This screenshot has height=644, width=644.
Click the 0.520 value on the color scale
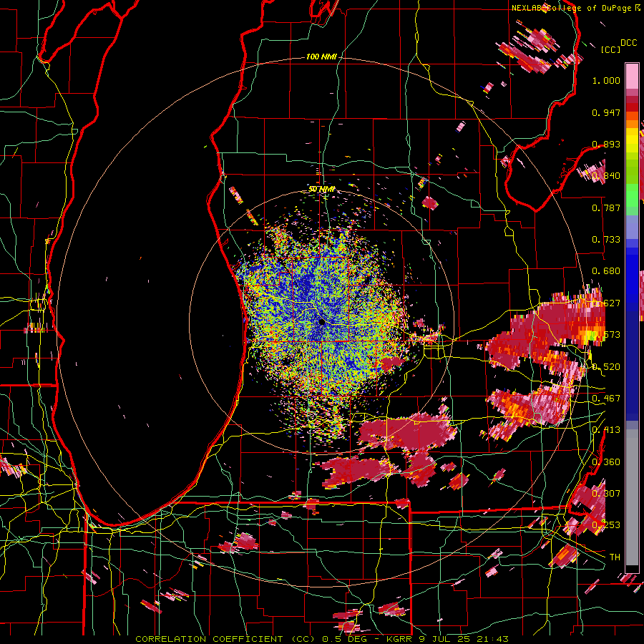[x=606, y=367]
